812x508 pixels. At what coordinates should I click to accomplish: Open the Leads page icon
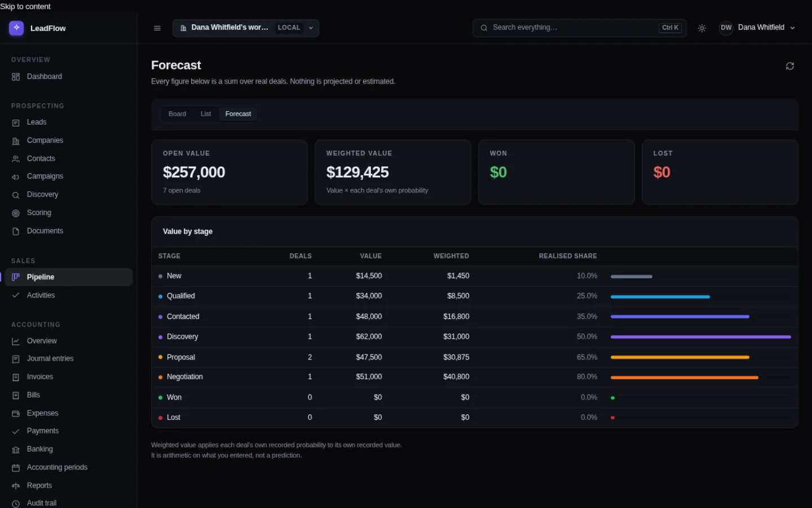point(16,122)
